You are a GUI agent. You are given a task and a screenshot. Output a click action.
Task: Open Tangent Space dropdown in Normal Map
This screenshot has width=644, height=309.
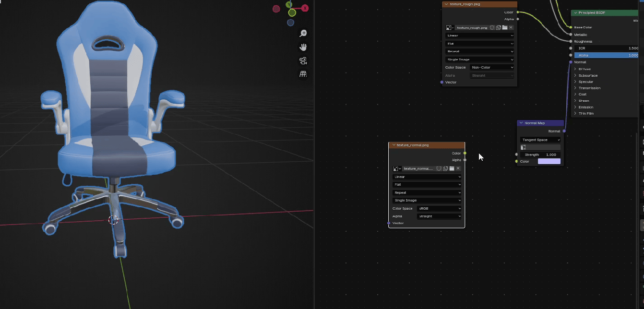(540, 140)
